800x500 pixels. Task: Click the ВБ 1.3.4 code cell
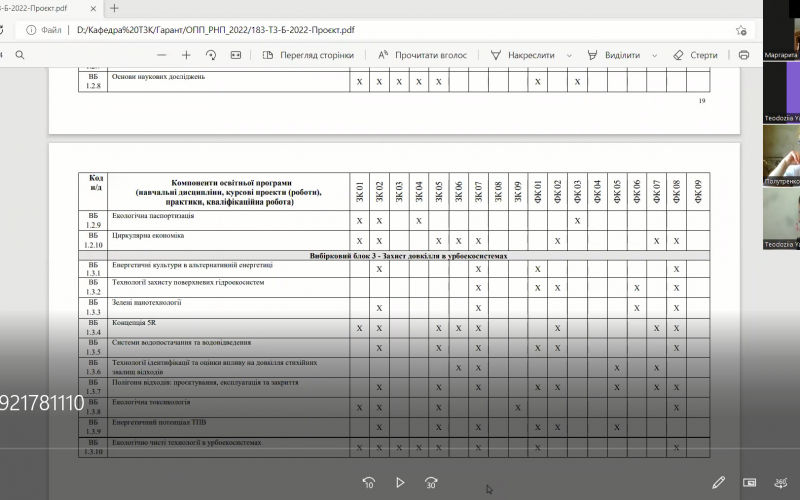[93, 328]
